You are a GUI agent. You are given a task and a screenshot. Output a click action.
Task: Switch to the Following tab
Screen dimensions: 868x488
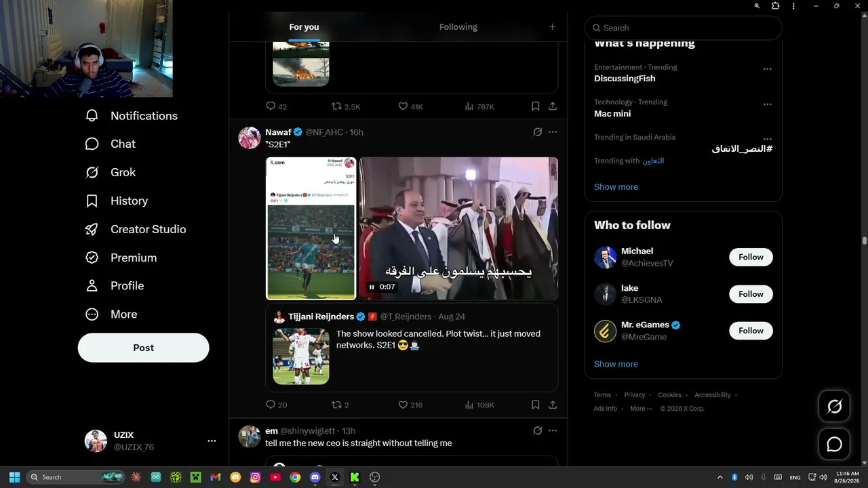click(458, 27)
